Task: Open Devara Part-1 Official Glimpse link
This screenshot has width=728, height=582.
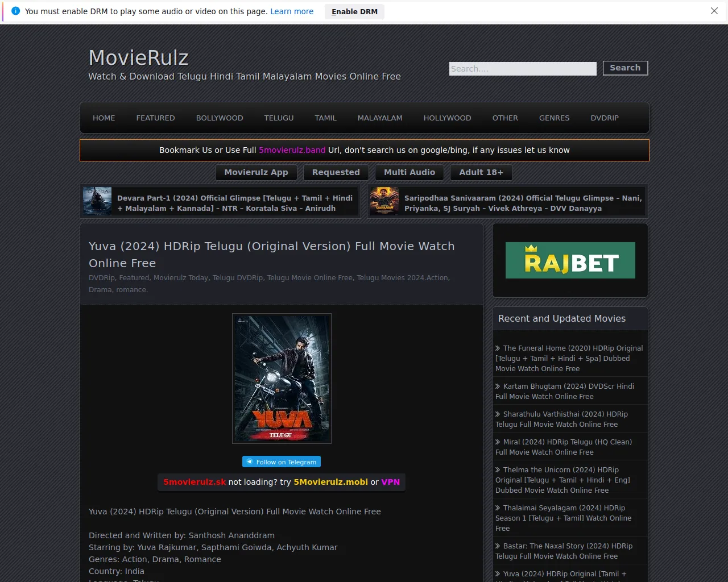Action: 235,203
